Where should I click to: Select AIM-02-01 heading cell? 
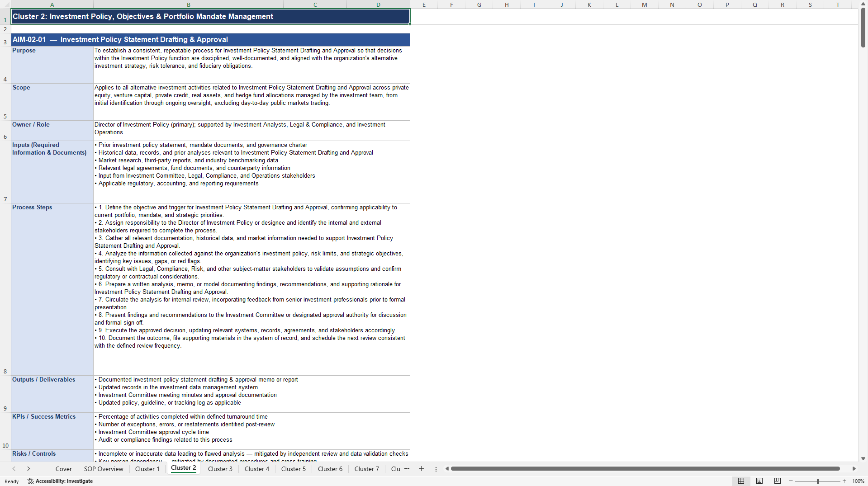pyautogui.click(x=210, y=40)
